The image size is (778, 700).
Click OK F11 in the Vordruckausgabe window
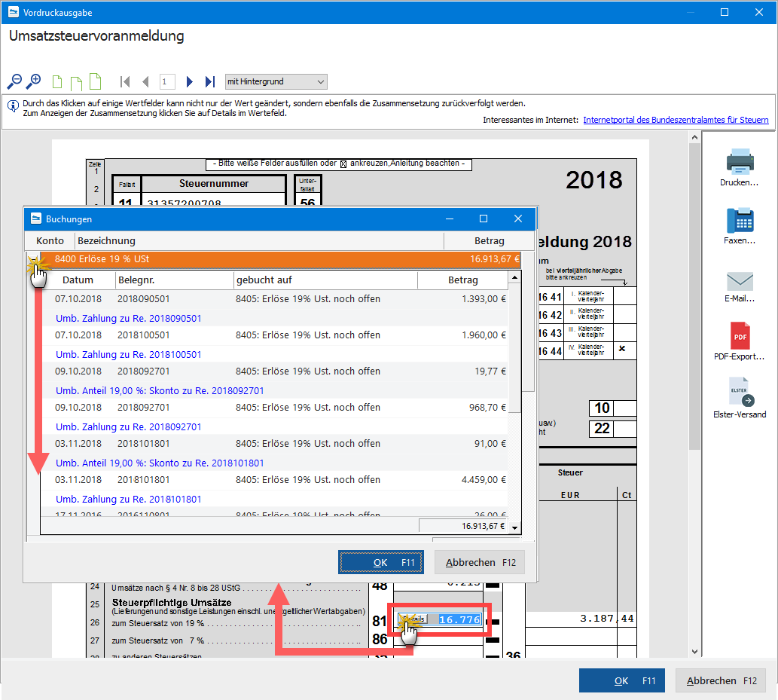pyautogui.click(x=621, y=680)
